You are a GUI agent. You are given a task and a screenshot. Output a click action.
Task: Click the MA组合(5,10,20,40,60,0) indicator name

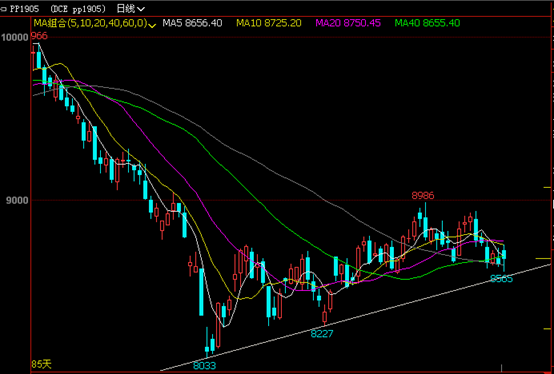(x=90, y=23)
